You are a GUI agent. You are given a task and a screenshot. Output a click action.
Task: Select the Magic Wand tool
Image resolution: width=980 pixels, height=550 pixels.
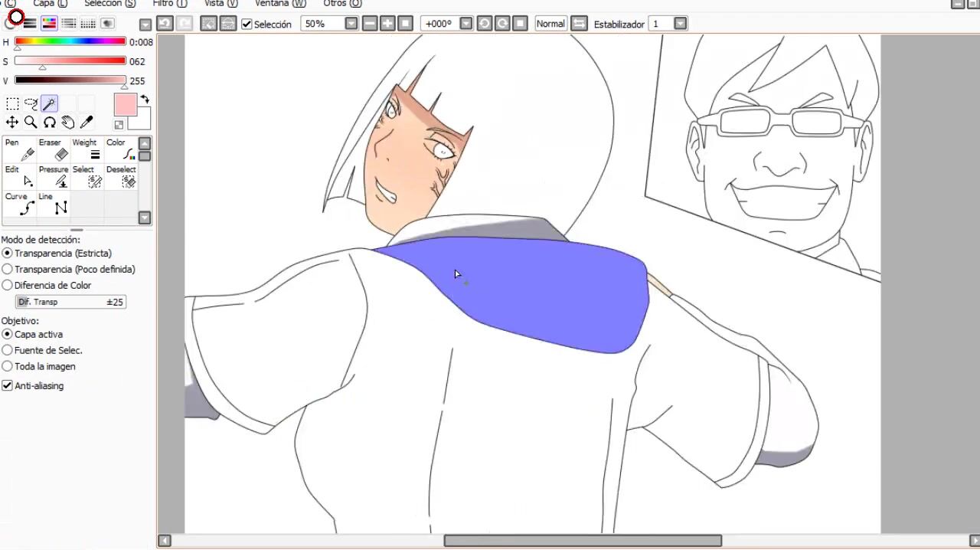50,103
